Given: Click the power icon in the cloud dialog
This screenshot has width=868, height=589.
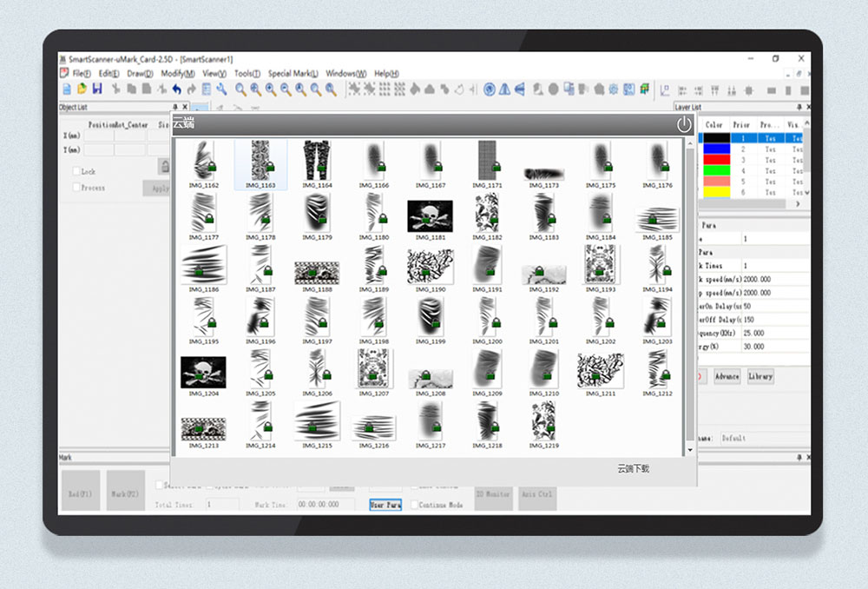Looking at the screenshot, I should click(x=684, y=124).
